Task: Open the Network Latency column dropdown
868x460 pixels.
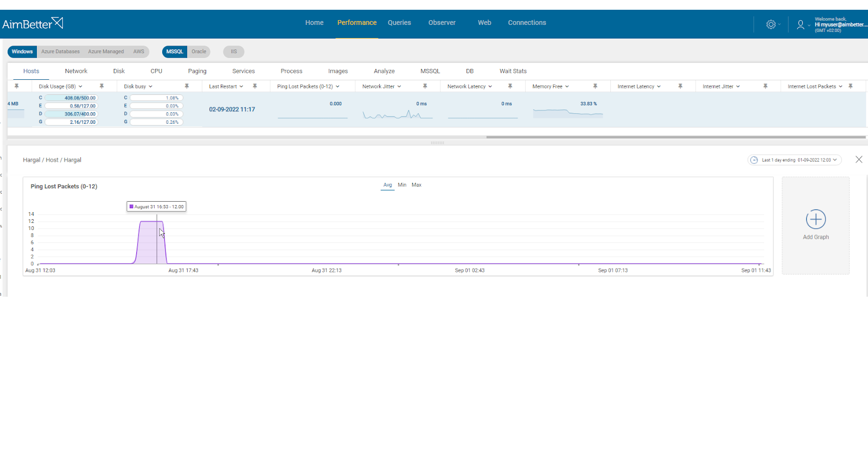Action: click(490, 86)
